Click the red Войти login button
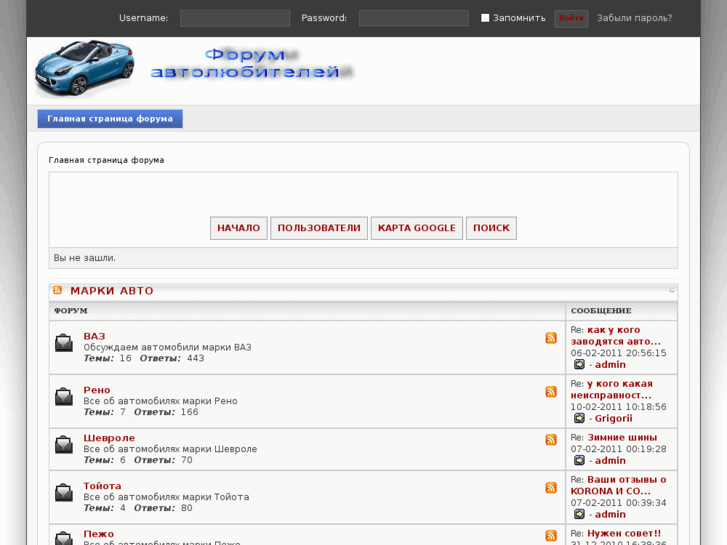 click(x=571, y=19)
